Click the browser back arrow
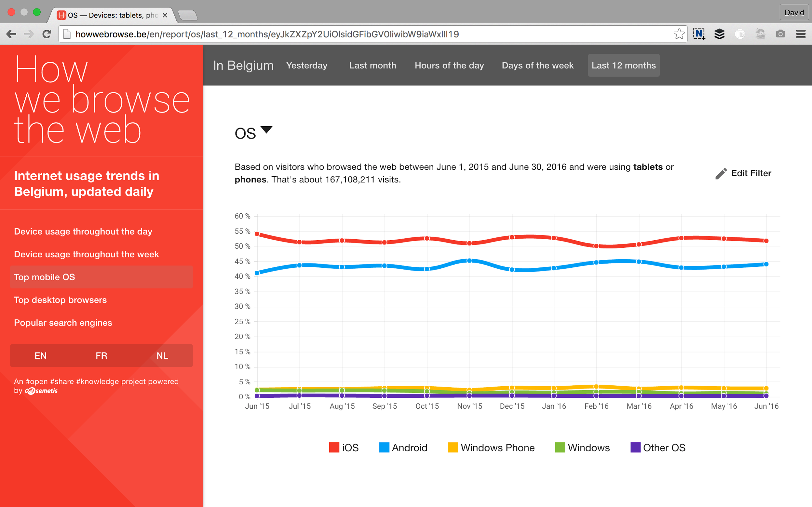The width and height of the screenshot is (812, 507). pos(11,34)
